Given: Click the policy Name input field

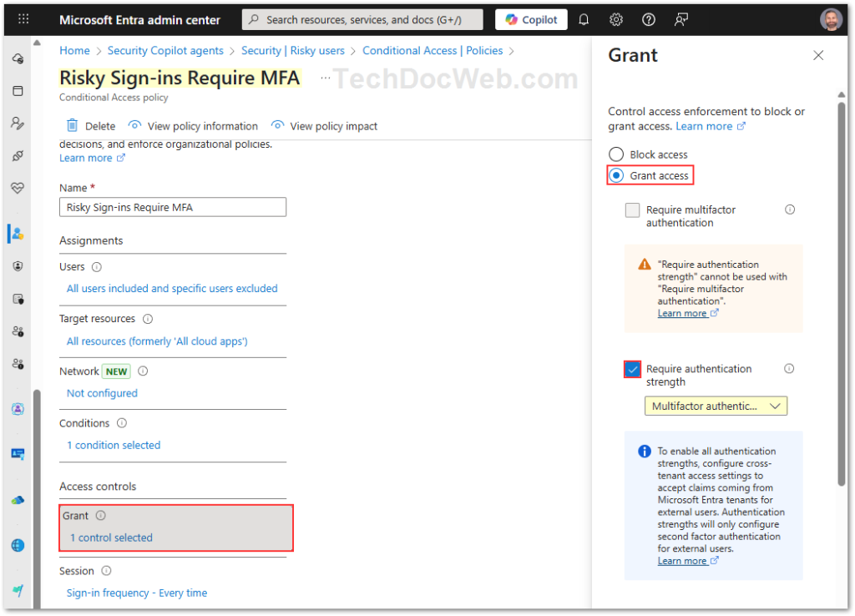Looking at the screenshot, I should [173, 207].
